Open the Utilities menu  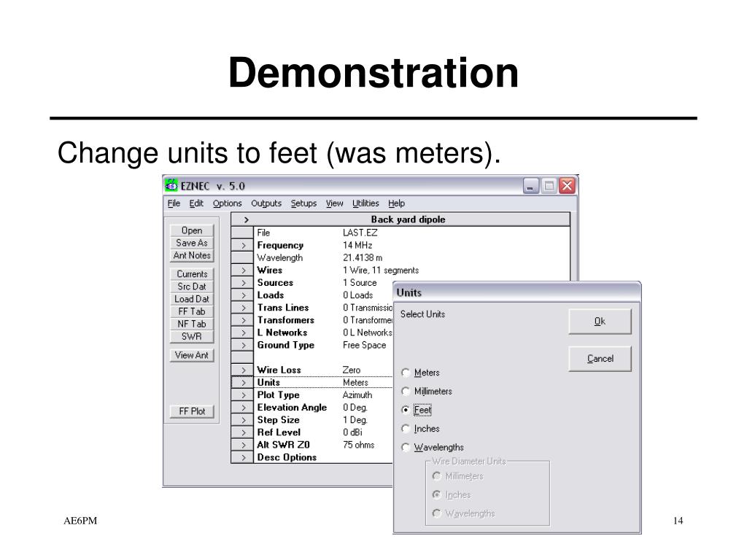(x=365, y=203)
